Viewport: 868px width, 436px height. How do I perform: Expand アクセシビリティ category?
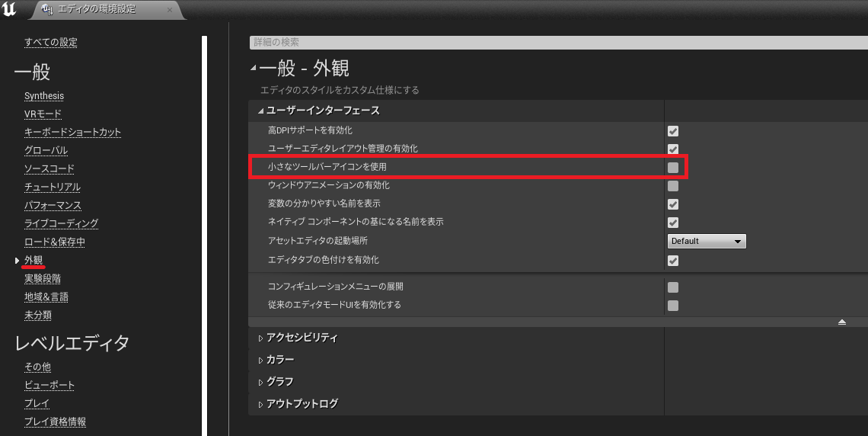[x=260, y=338]
